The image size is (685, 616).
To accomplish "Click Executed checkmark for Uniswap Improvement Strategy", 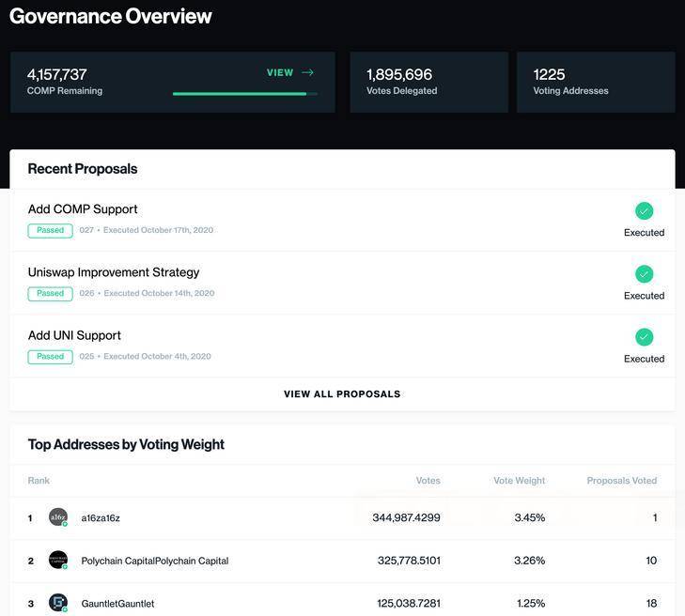I will point(644,274).
